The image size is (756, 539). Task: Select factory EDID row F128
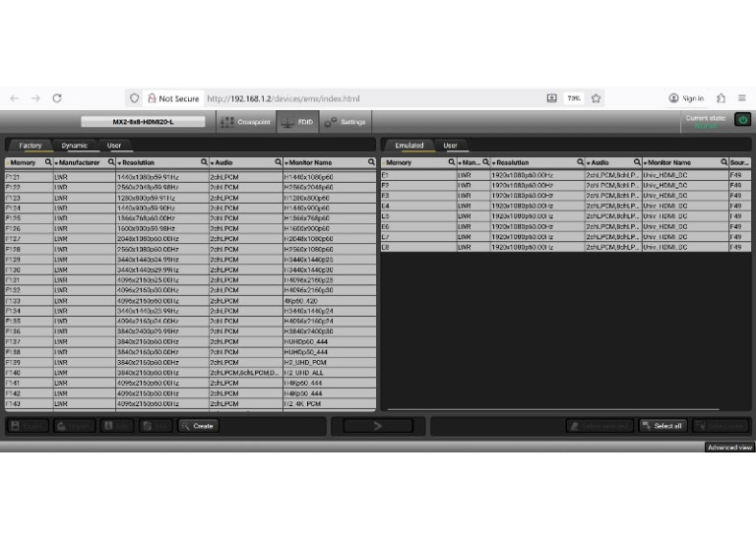coord(190,250)
